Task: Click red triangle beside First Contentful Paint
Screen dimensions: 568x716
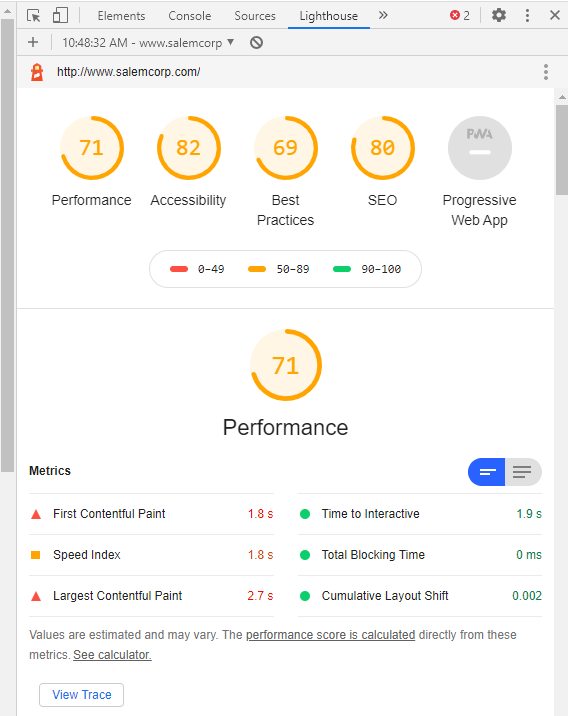Action: (x=36, y=514)
